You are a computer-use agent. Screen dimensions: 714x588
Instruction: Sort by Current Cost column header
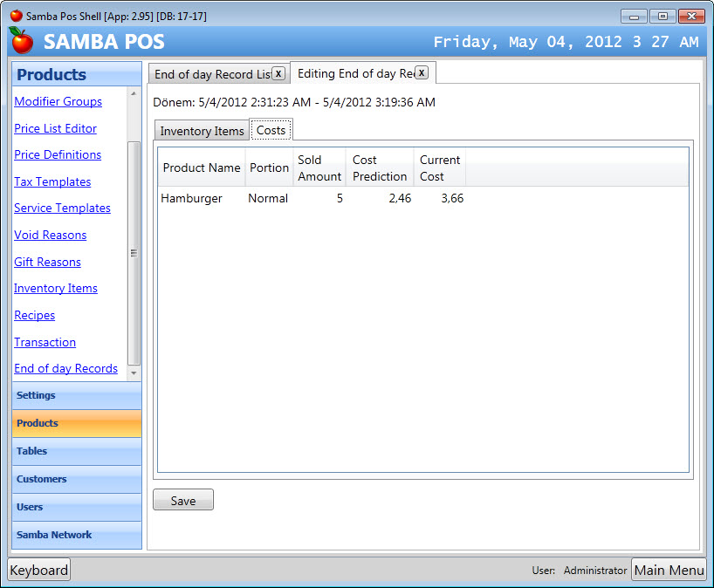(440, 168)
